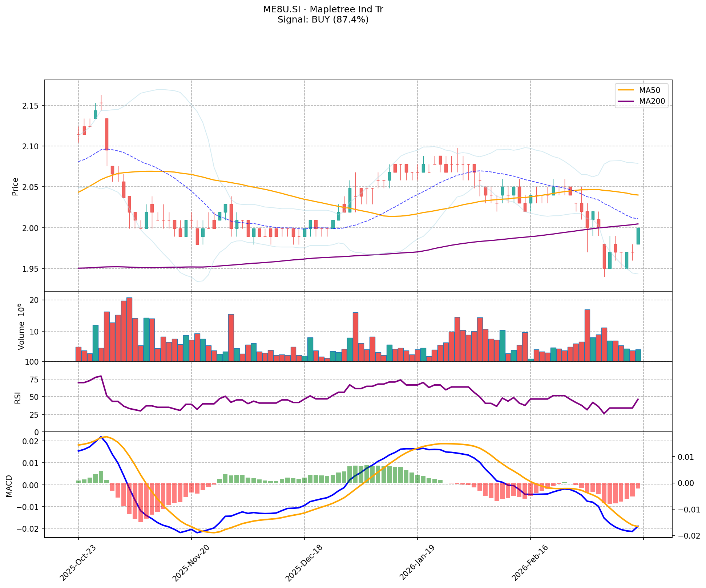This screenshot has width=706, height=588.
Task: Click the tallest volume bar in early November
Action: [129, 329]
